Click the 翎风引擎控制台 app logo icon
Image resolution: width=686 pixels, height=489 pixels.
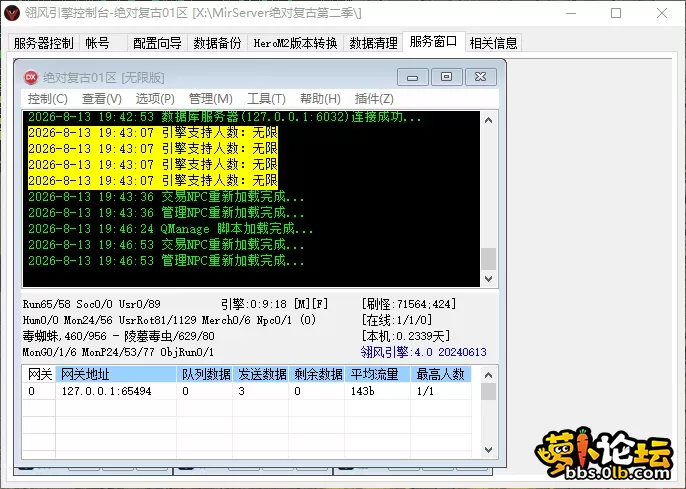(12, 13)
